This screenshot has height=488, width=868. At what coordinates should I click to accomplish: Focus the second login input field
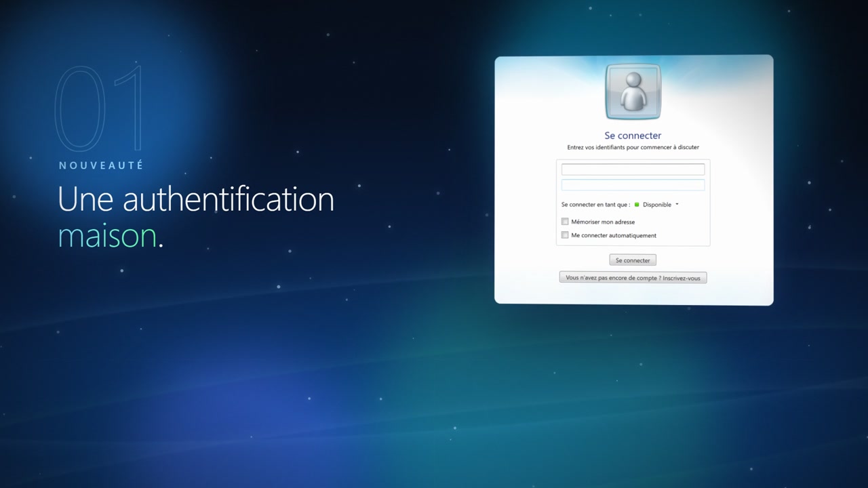[x=633, y=185]
